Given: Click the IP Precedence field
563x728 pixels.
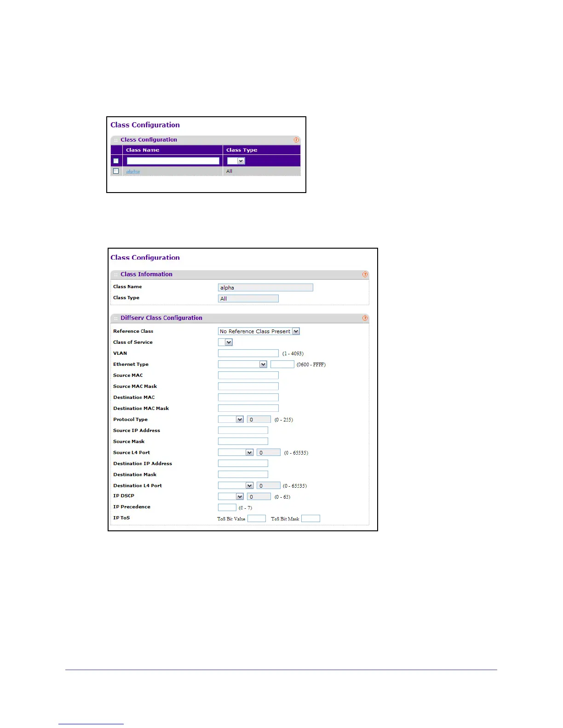Looking at the screenshot, I should pos(227,508).
